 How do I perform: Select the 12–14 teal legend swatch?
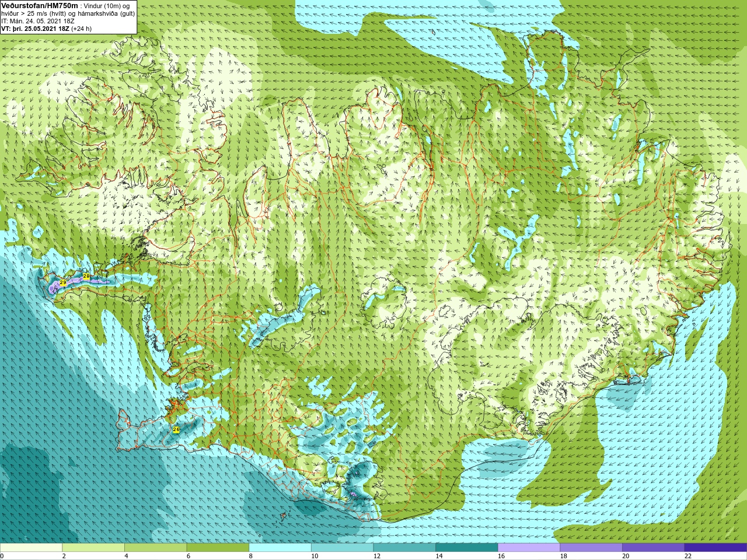coord(404,548)
